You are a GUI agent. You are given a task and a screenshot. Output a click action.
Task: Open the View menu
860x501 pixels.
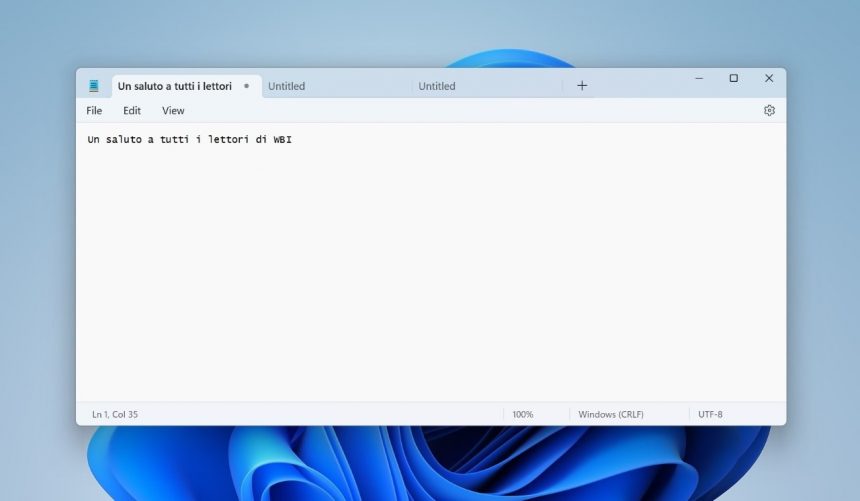[173, 111]
